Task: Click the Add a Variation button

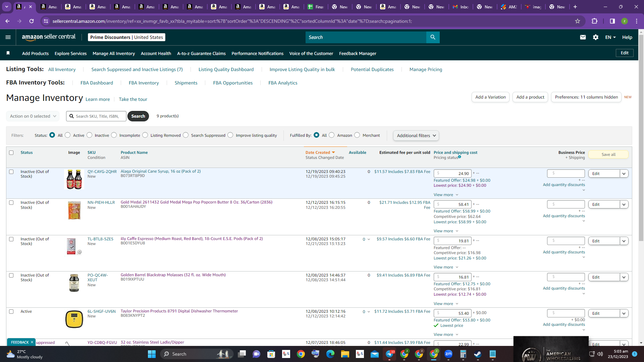Action: (490, 97)
